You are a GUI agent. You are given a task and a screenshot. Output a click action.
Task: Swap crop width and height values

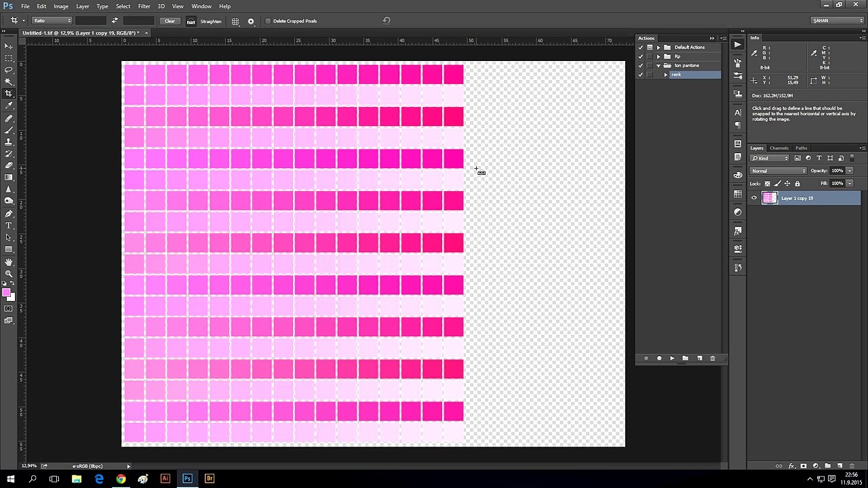pyautogui.click(x=115, y=21)
